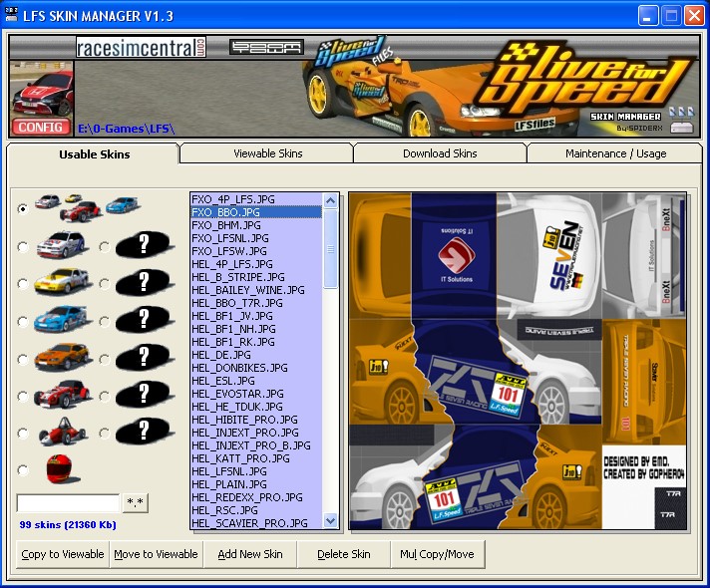Open the Download Skins tab
This screenshot has width=710, height=588.
(x=440, y=153)
